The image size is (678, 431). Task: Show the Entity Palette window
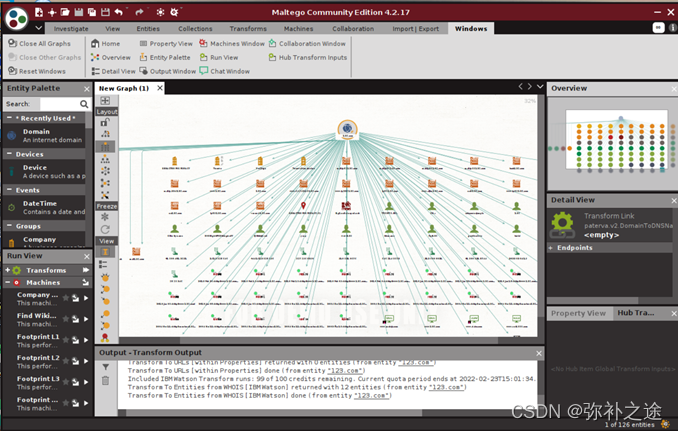pos(165,57)
